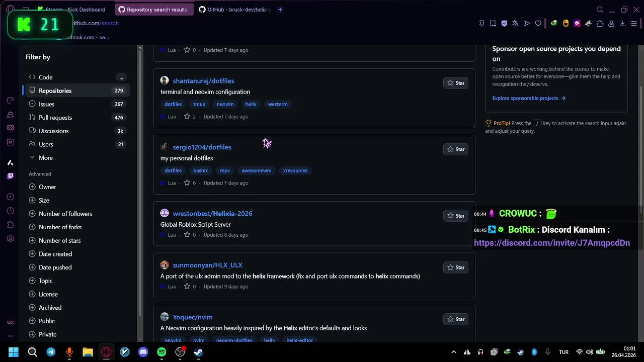Star the Yoquec/nvim repository

coord(456,319)
